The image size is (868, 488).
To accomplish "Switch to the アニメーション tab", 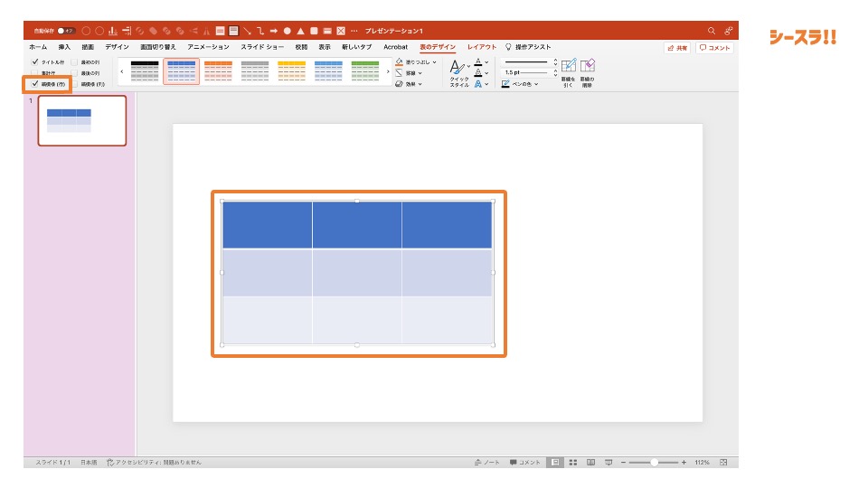I will coord(208,47).
